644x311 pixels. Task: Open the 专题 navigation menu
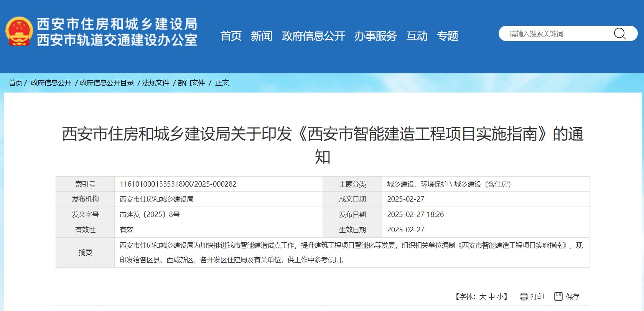tap(448, 36)
